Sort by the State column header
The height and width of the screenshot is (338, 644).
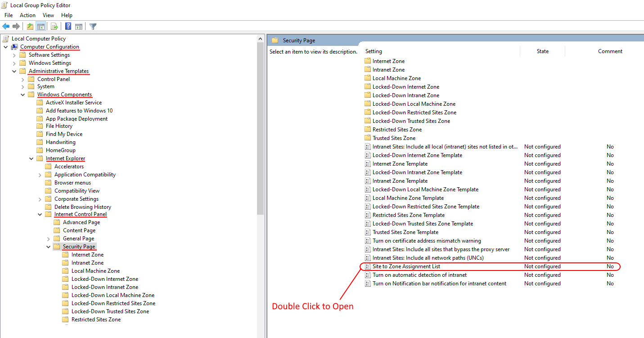pos(543,51)
